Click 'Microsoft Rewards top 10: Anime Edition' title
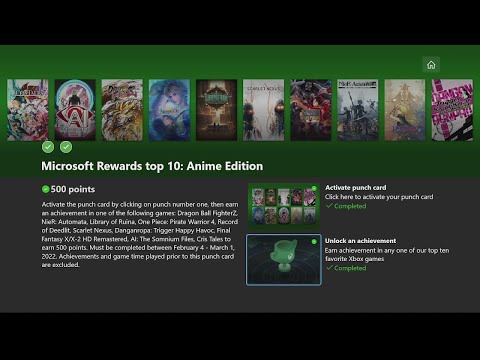Screen dimensions: 480x360 click(152, 166)
